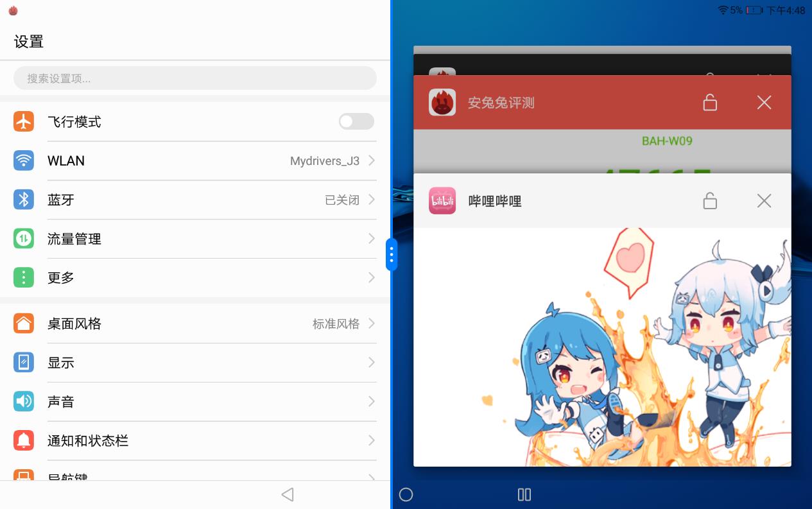812x509 pixels.
Task: Click the 声音 speaker icon
Action: [x=24, y=402]
